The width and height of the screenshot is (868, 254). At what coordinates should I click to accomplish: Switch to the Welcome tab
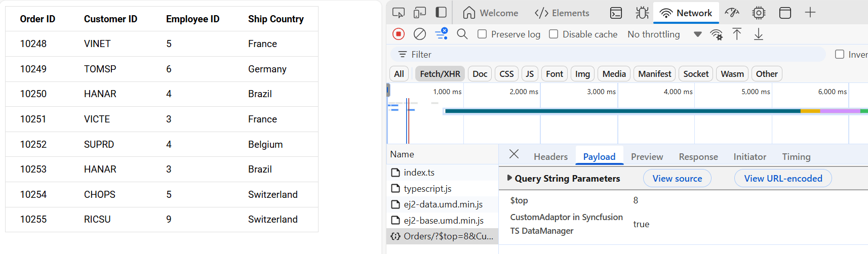click(490, 13)
